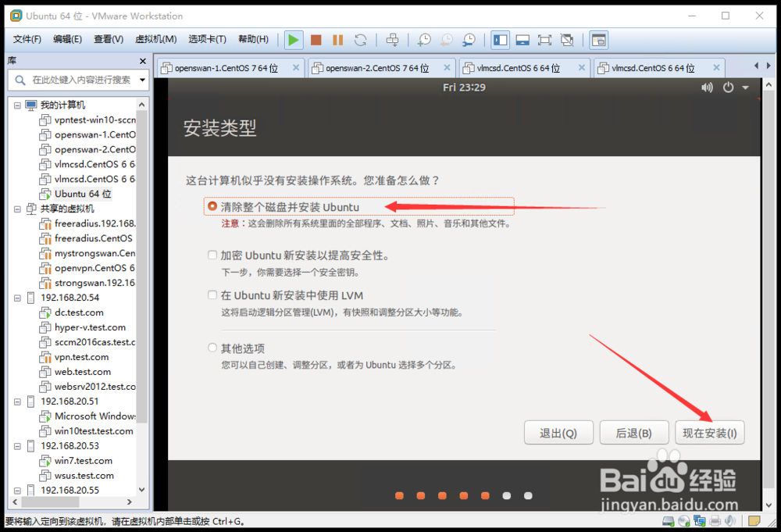The height and width of the screenshot is (532, 781).
Task: Click the green power-on play button
Action: (294, 40)
